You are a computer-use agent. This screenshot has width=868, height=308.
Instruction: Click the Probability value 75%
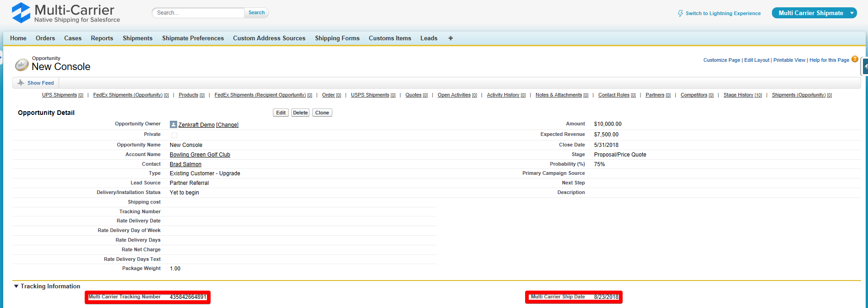(x=600, y=164)
